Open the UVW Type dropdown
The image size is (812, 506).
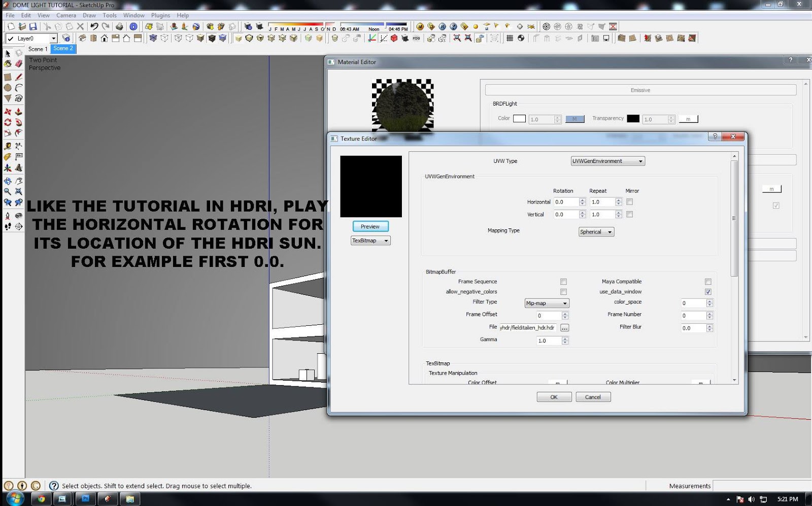(640, 161)
